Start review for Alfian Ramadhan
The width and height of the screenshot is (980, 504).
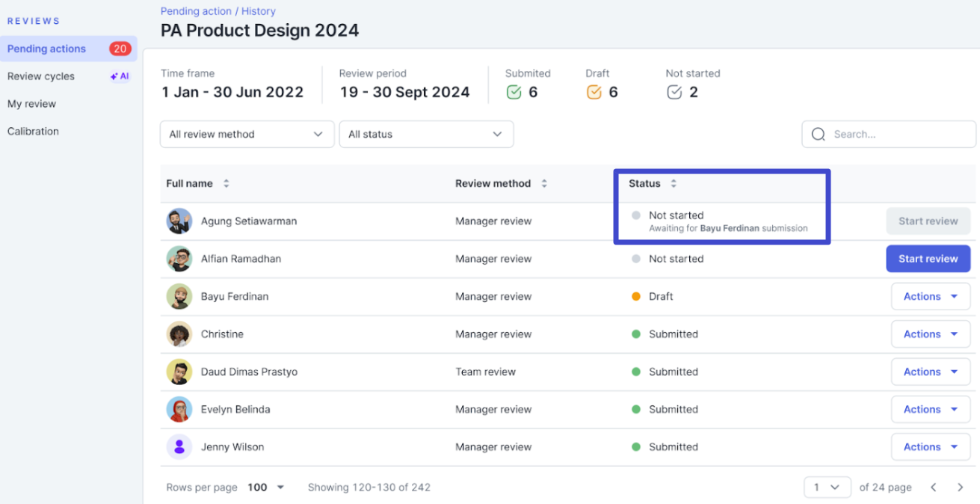tap(928, 259)
